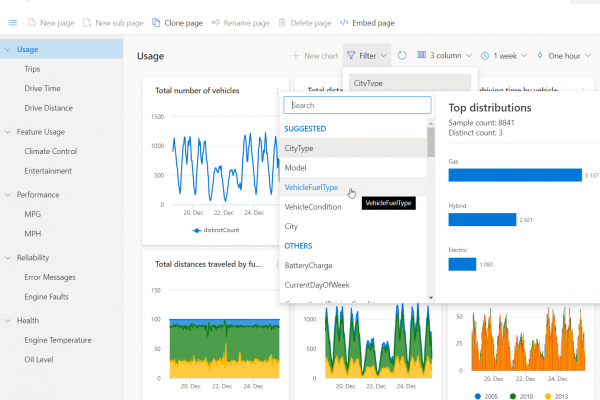Image resolution: width=600 pixels, height=400 pixels.
Task: Click the New page icon
Action: [x=32, y=23]
